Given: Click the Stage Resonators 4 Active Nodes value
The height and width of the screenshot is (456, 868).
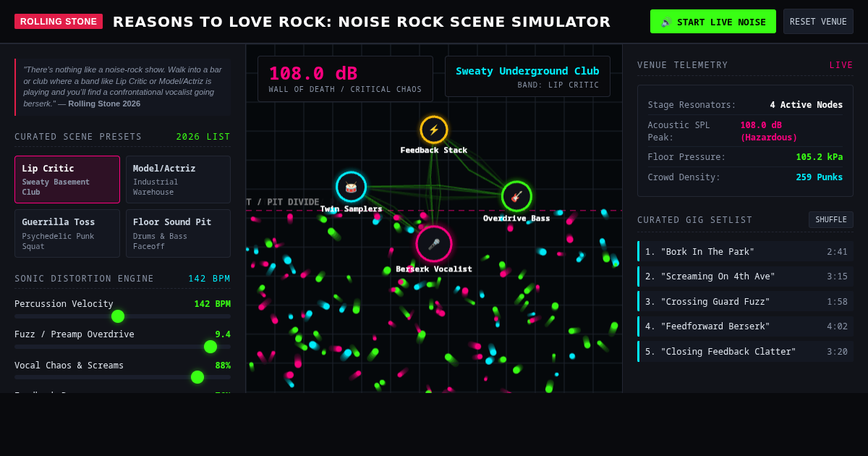Looking at the screenshot, I should point(806,105).
